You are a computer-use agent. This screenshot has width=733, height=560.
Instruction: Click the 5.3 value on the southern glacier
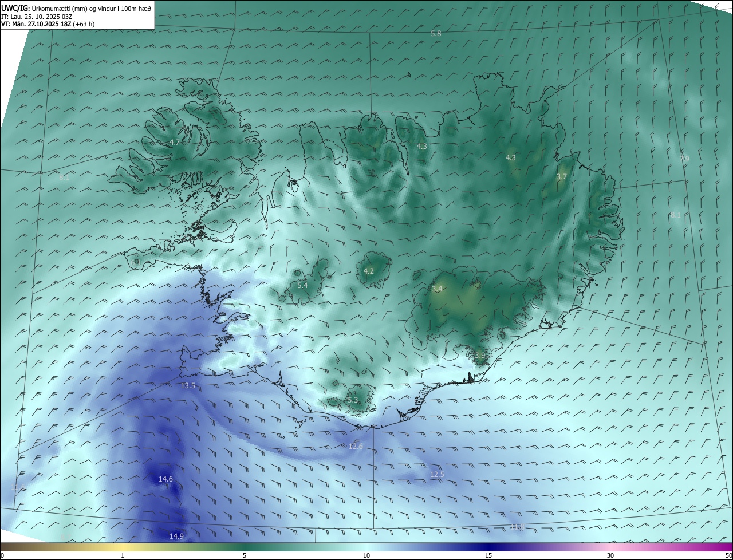(x=352, y=400)
